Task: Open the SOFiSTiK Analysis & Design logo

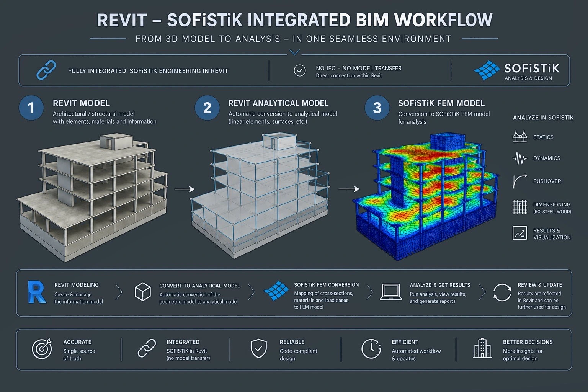Action: (516, 71)
